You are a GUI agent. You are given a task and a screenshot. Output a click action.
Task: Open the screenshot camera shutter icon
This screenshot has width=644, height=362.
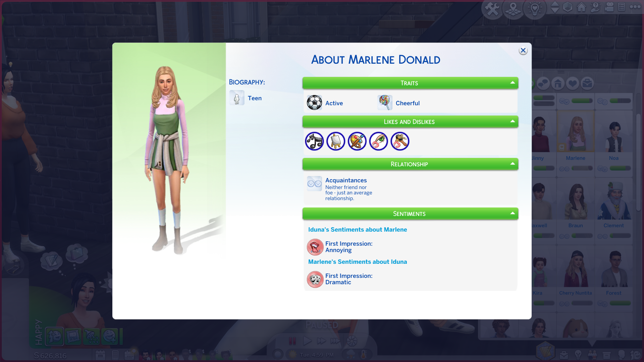[352, 341]
